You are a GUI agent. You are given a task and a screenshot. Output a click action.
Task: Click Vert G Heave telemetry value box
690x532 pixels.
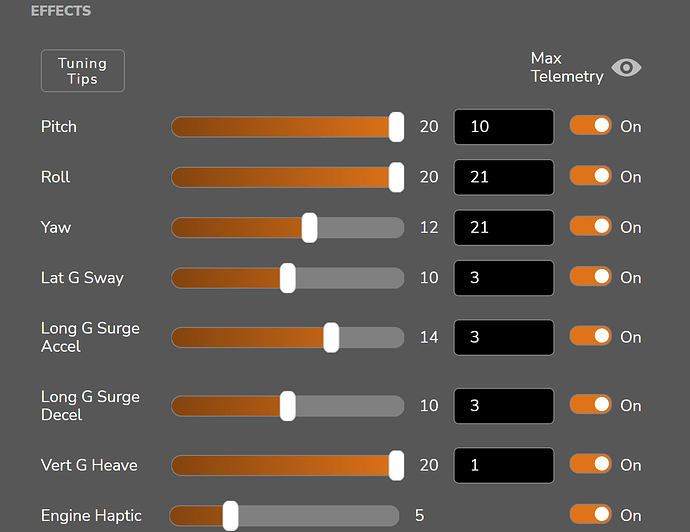pos(504,465)
